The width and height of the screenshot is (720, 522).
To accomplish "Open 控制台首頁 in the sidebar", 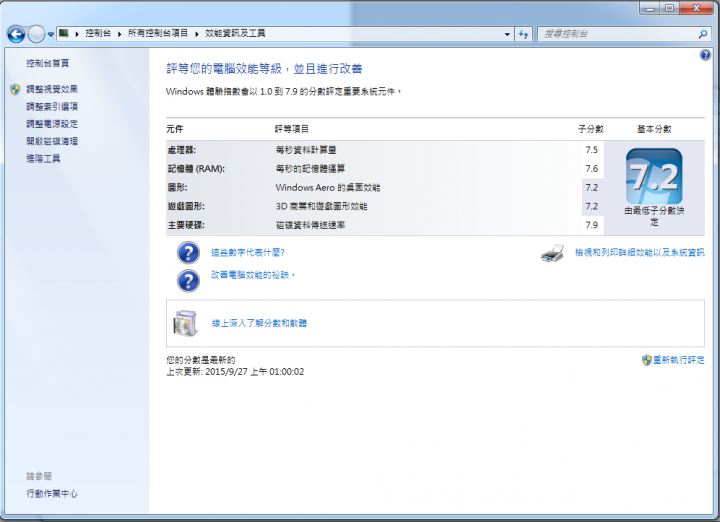I will click(48, 63).
